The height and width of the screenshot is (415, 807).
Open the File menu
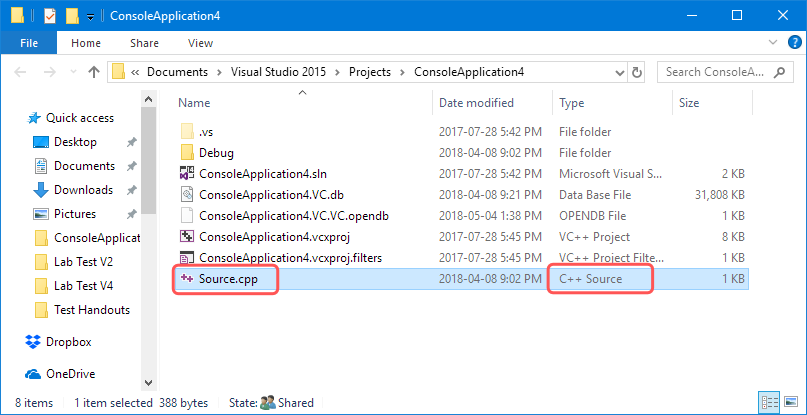pyautogui.click(x=28, y=43)
